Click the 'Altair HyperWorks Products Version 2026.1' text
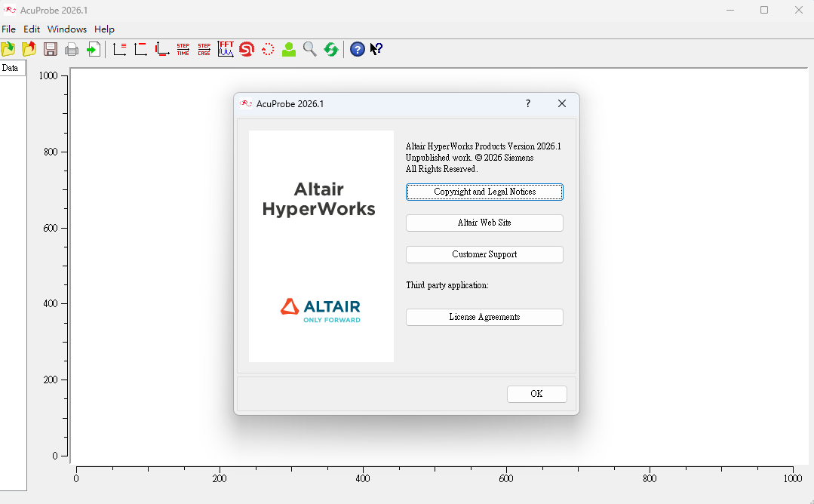Image resolution: width=814 pixels, height=504 pixels. 484,146
